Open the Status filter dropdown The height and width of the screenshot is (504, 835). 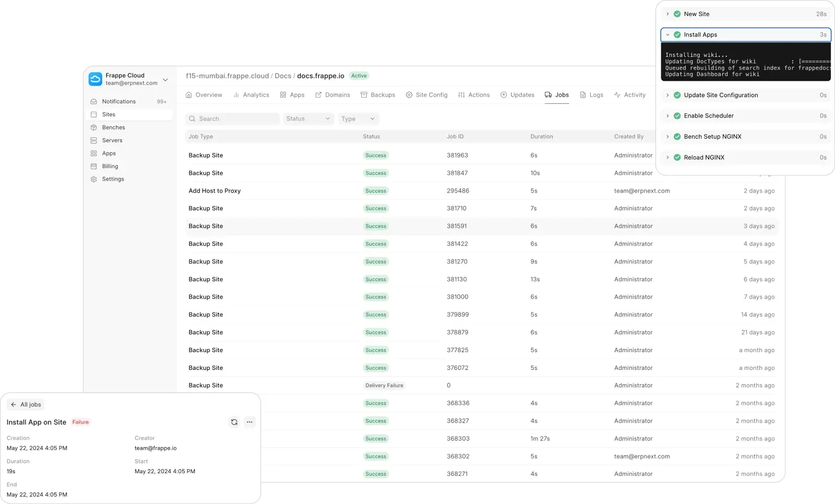308,119
